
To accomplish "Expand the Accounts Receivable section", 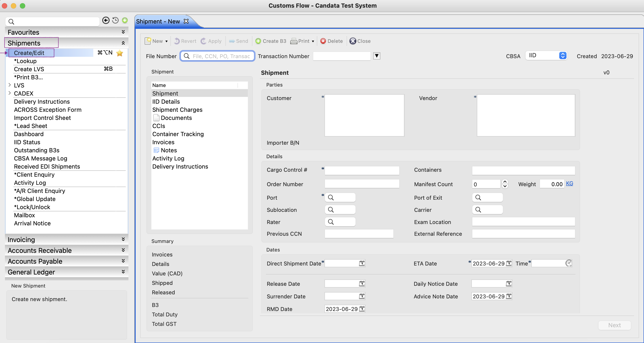I will pyautogui.click(x=123, y=250).
